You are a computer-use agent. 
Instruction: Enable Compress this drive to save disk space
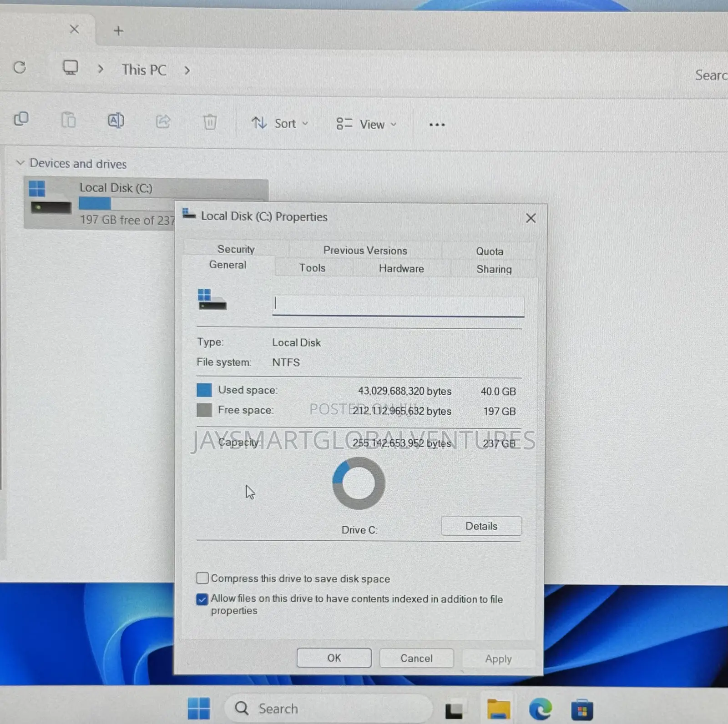tap(202, 578)
